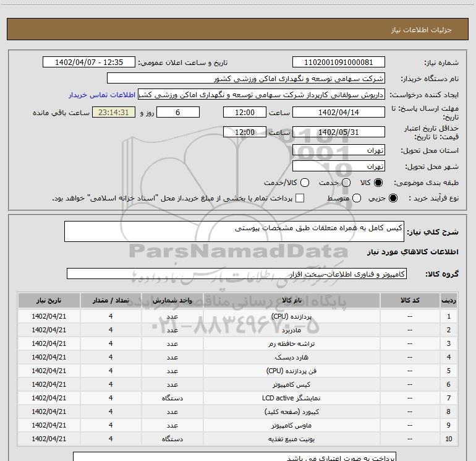Select the کالا/خدمت radio button
The image size is (476, 461).
[x=305, y=183]
